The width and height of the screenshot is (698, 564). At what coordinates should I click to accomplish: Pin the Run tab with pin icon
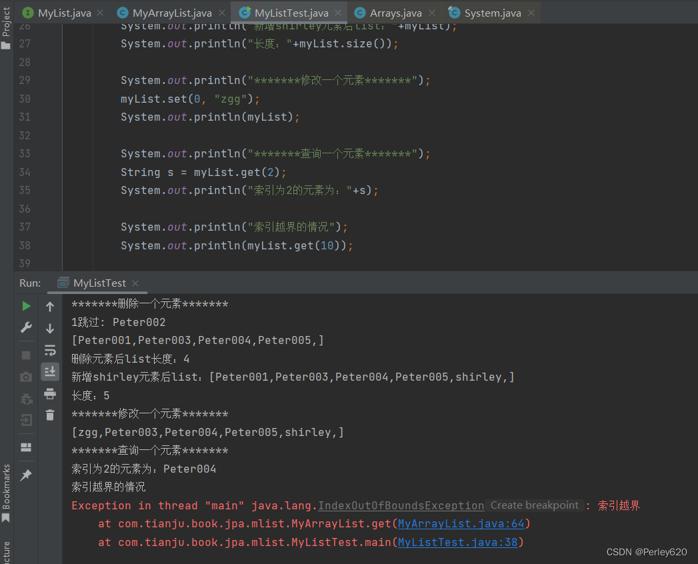pyautogui.click(x=26, y=475)
